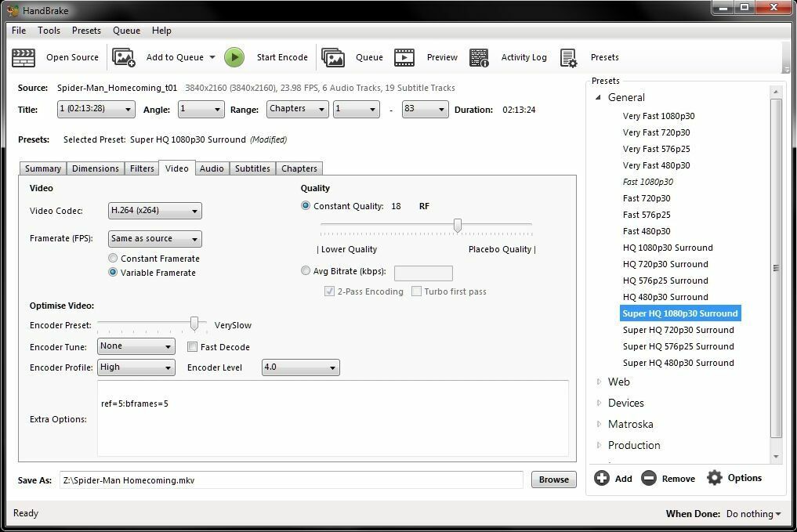
Task: Click the Preview film icon
Action: [x=404, y=57]
